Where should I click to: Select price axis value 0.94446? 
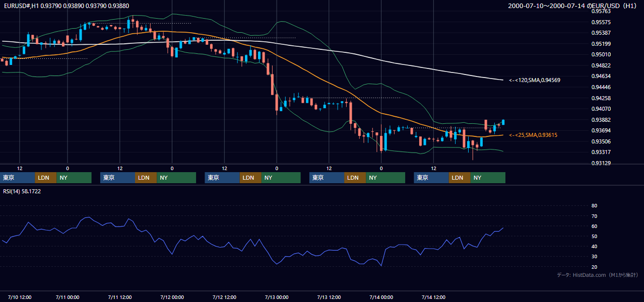[601, 87]
